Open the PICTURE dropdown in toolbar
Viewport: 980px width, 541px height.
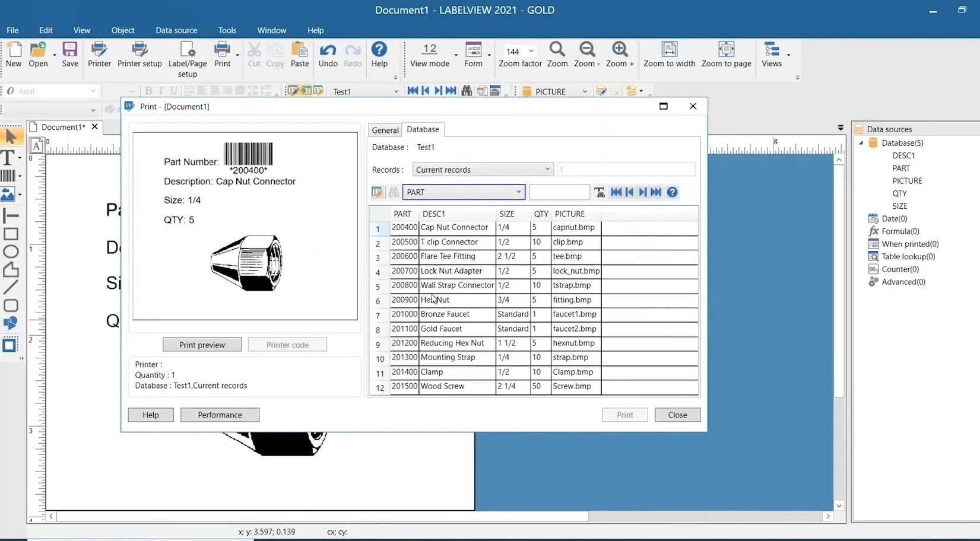tap(584, 91)
